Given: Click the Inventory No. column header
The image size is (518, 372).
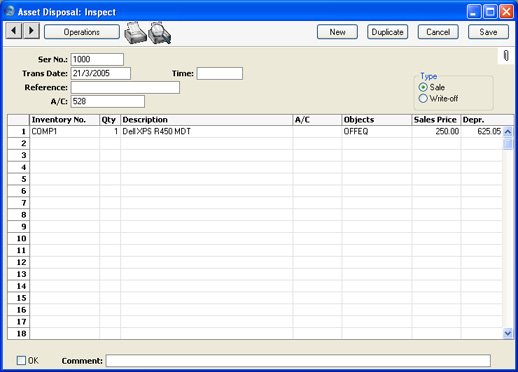Looking at the screenshot, I should (65, 120).
